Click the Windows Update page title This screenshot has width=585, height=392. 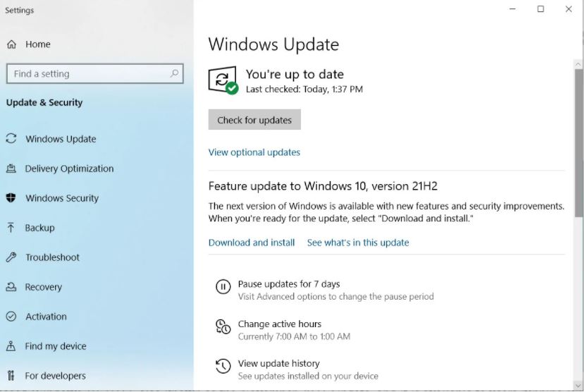pos(273,44)
